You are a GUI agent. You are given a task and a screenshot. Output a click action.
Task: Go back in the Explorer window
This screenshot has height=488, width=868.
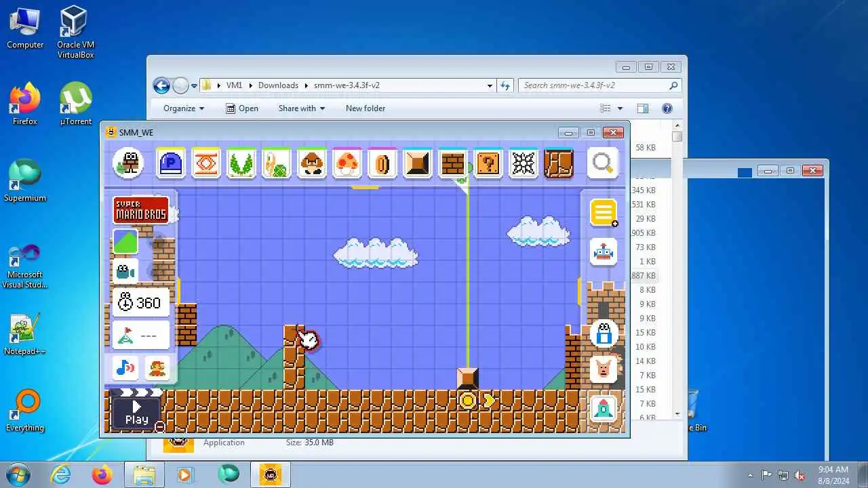point(161,85)
